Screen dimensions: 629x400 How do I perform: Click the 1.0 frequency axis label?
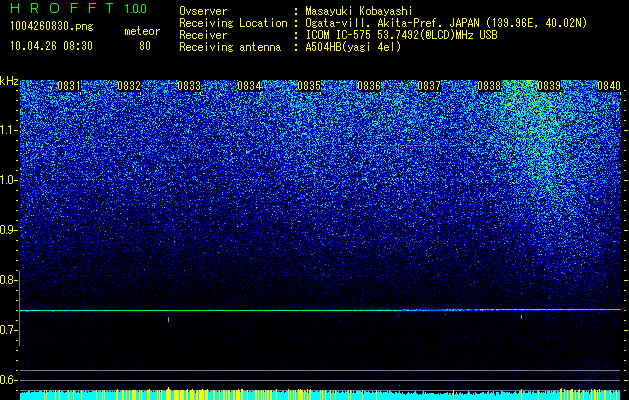tap(8, 180)
